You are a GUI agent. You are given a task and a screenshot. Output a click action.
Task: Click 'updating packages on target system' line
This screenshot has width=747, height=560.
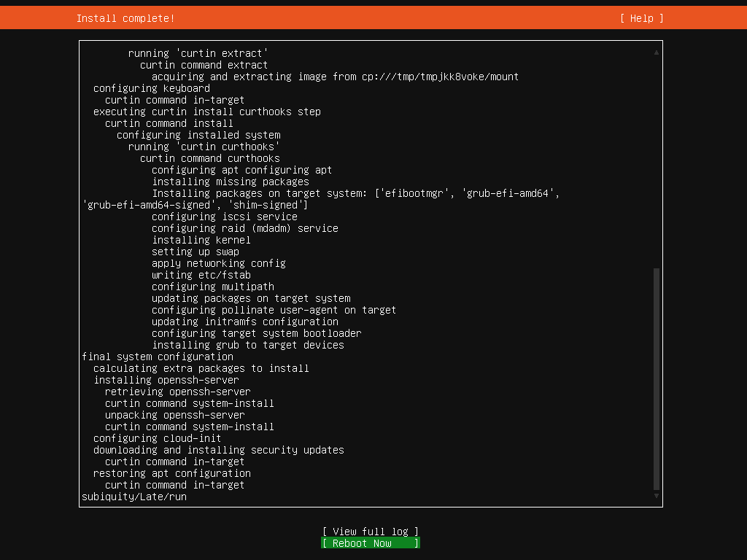click(x=251, y=298)
